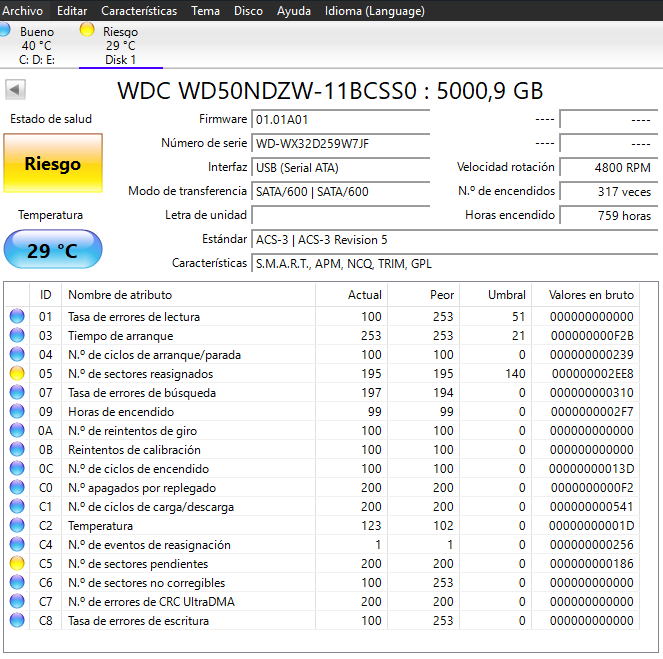
Task: Click the blue icon for reintentos de giro
Action: (x=17, y=430)
